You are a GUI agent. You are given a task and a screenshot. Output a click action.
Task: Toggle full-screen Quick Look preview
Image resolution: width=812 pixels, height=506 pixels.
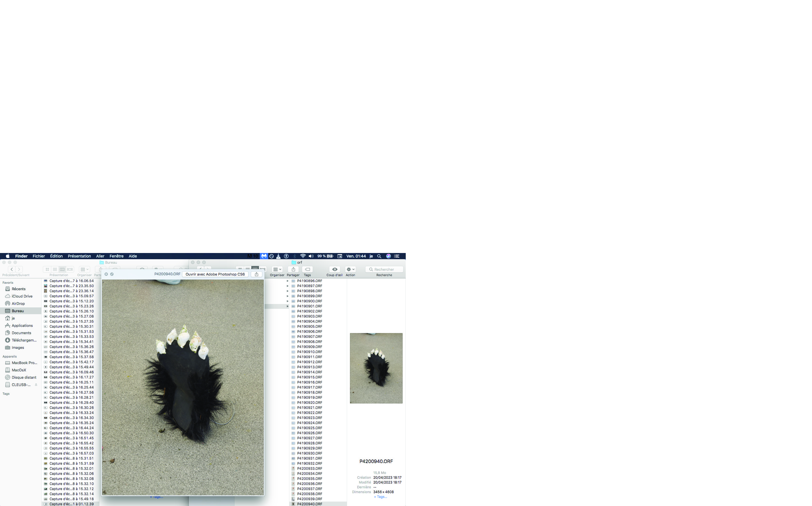(x=112, y=274)
